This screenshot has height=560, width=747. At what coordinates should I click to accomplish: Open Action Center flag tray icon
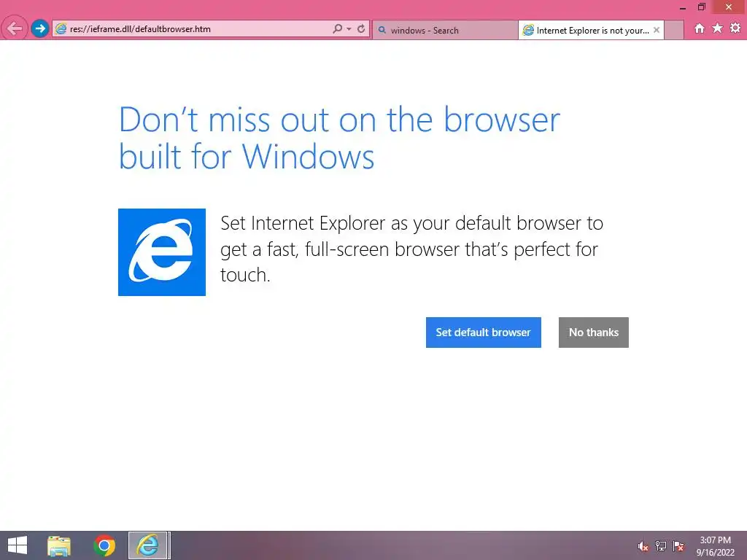point(678,547)
